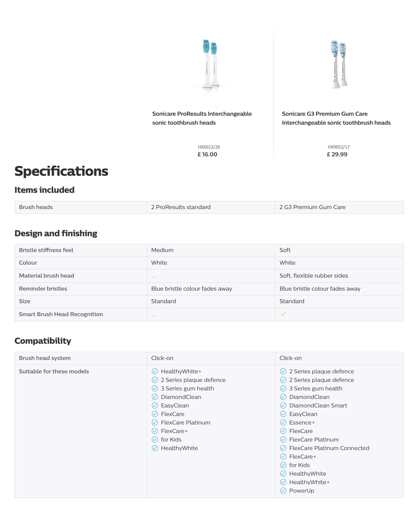This screenshot has width=420, height=512.
Task: Click G3 column's HealthyWhite+ check icon
Action: click(283, 482)
